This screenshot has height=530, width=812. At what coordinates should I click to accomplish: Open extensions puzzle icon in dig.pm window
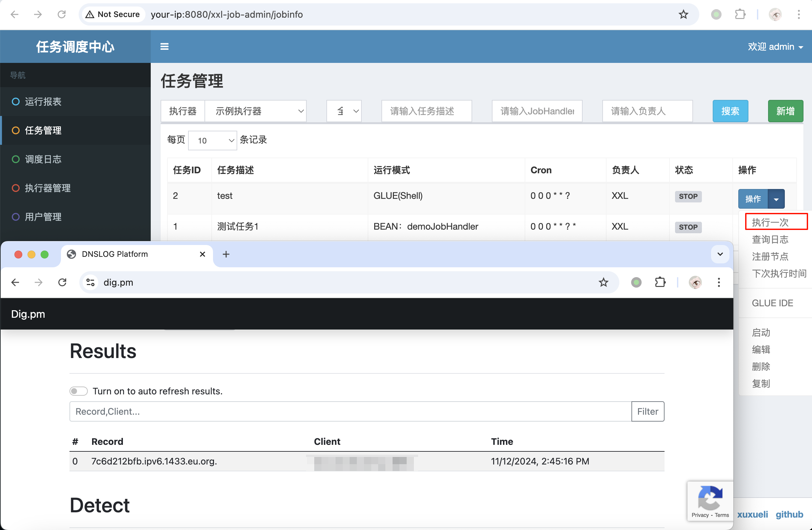pyautogui.click(x=660, y=282)
